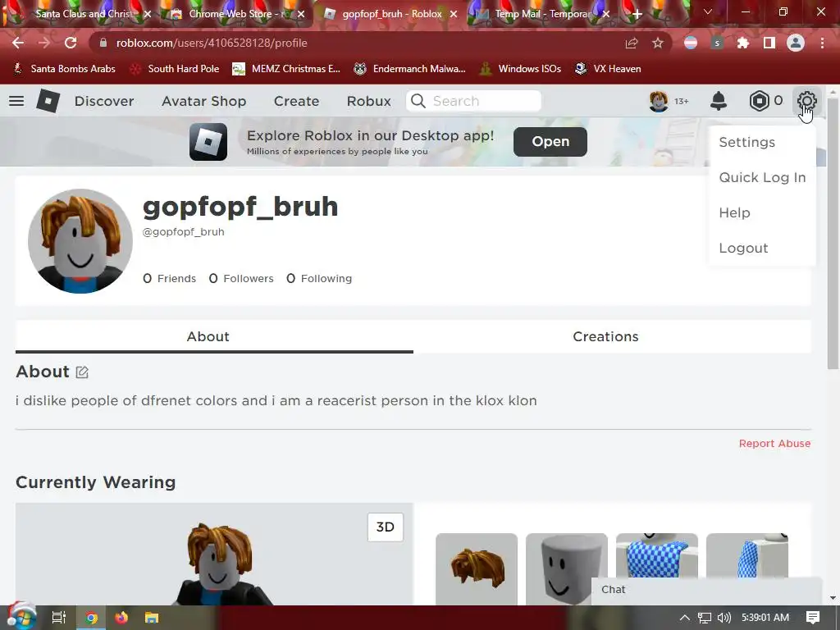This screenshot has width=840, height=630.
Task: Click the network icon in system tray
Action: (705, 618)
